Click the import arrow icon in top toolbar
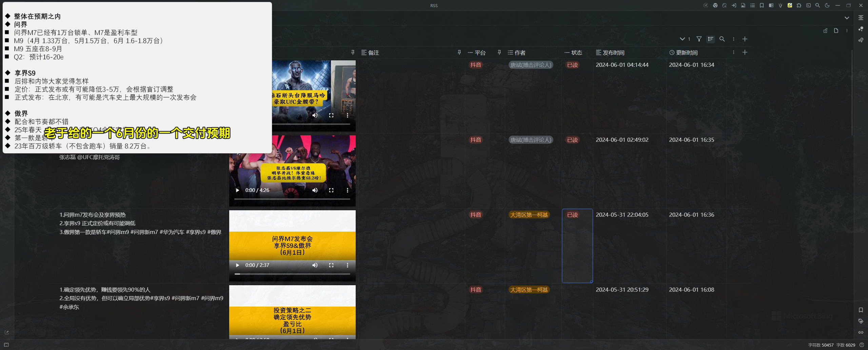Image resolution: width=868 pixels, height=350 pixels. [x=734, y=5]
